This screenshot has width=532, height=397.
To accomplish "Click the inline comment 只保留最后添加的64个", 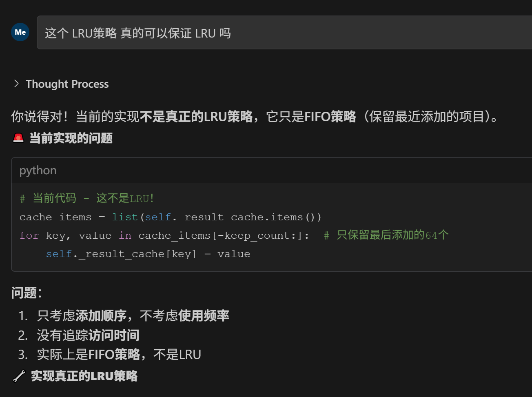I will click(392, 235).
